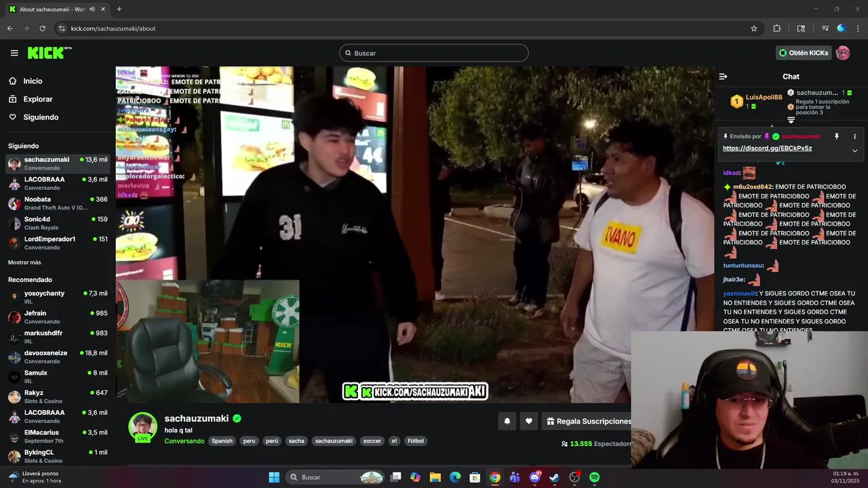The width and height of the screenshot is (868, 488).
Task: Open Chrome three-dot menu
Action: click(x=859, y=28)
